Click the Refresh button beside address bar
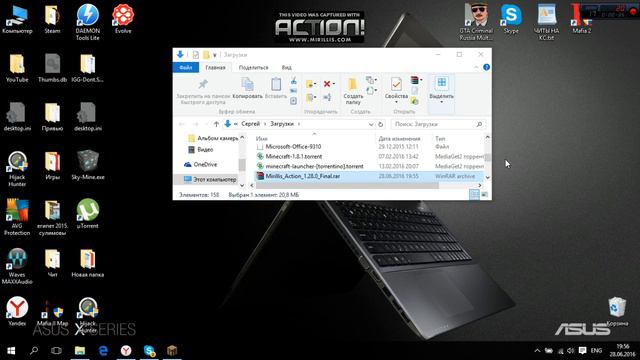 pos(380,124)
